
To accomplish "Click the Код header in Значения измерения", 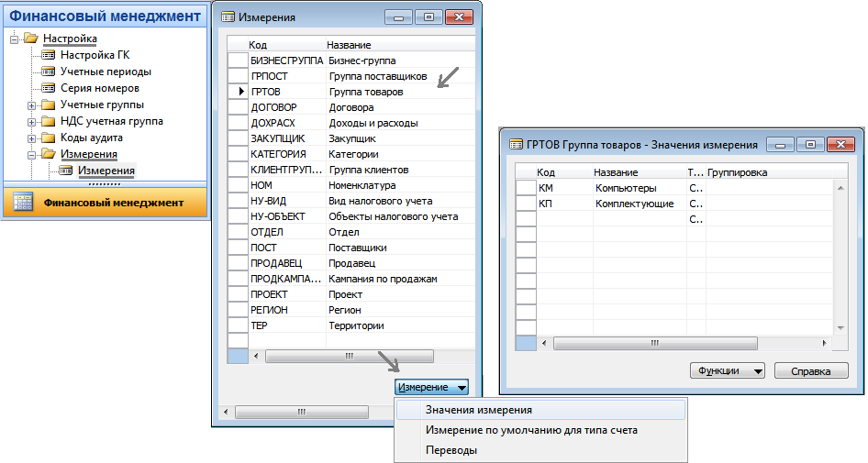I will pyautogui.click(x=564, y=172).
